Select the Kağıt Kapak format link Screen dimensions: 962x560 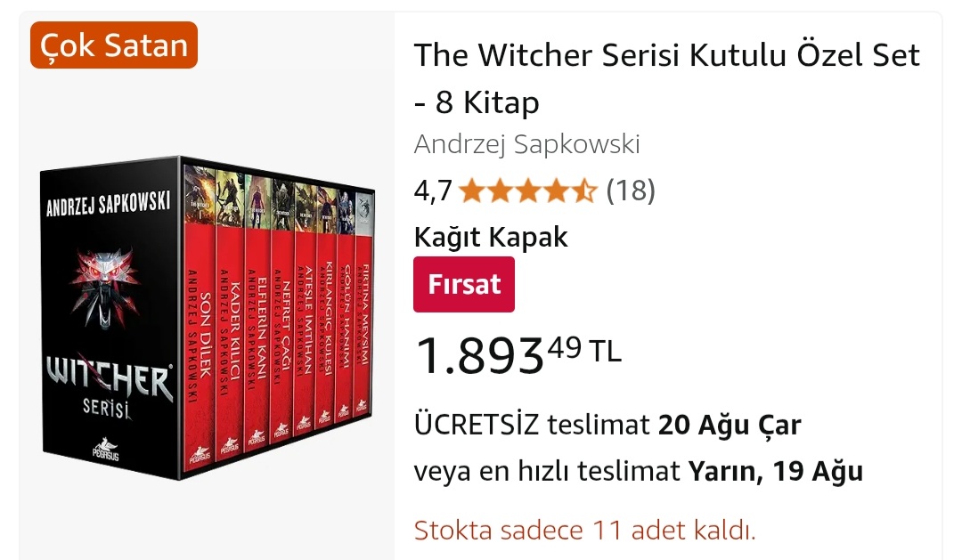[x=491, y=237]
